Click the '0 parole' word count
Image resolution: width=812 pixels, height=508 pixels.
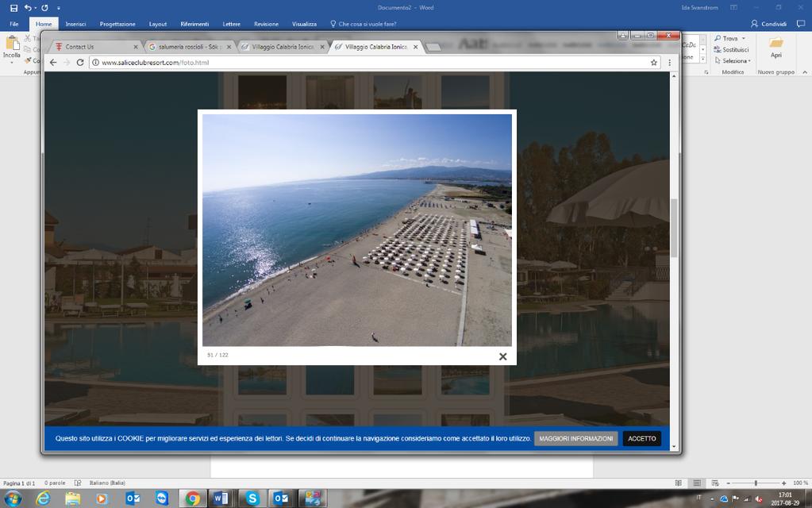coord(55,483)
